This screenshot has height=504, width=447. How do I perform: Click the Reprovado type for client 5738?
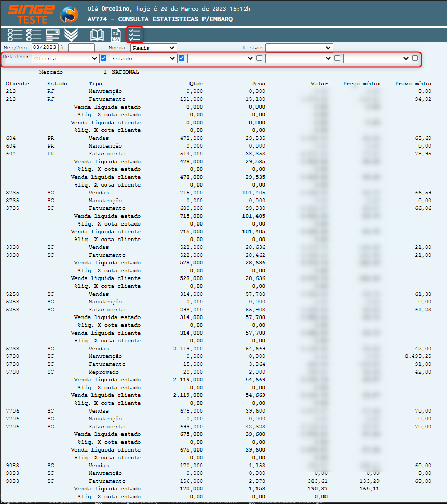coord(104,372)
